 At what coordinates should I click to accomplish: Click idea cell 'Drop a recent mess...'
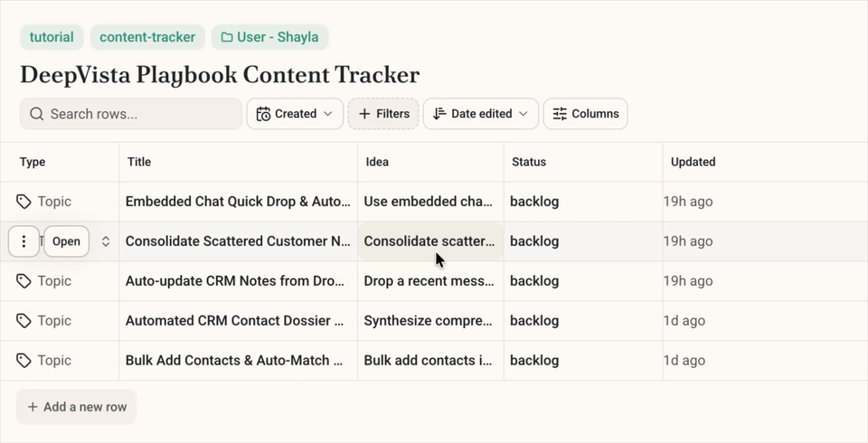tap(429, 281)
